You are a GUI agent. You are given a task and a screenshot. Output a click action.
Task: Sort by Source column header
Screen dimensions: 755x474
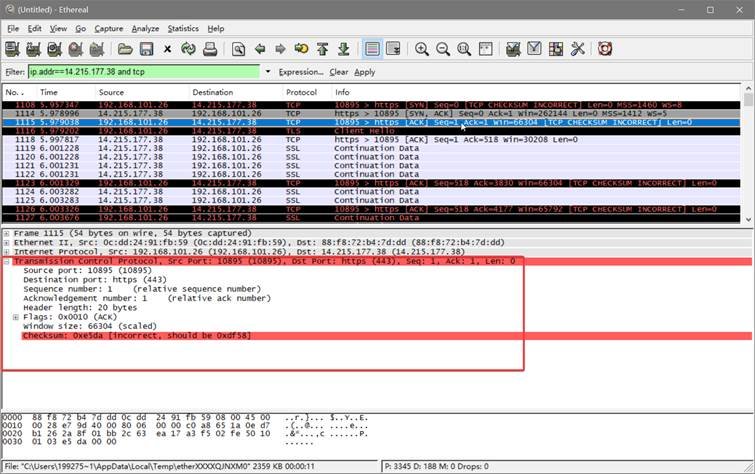(142, 92)
